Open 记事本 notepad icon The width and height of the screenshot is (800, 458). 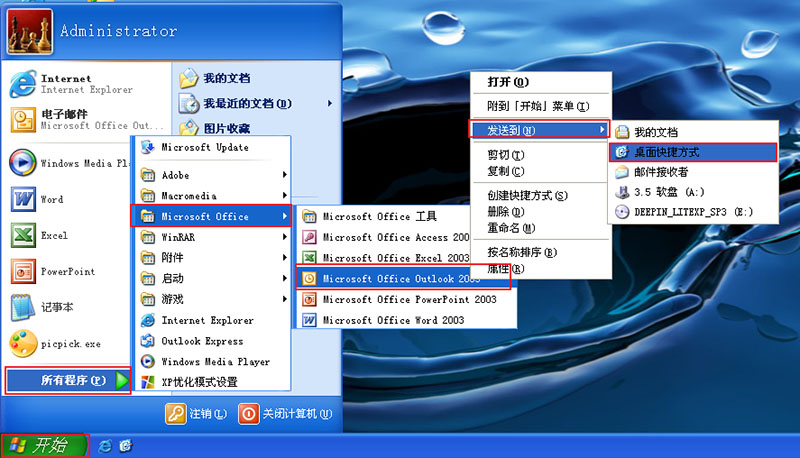(23, 308)
